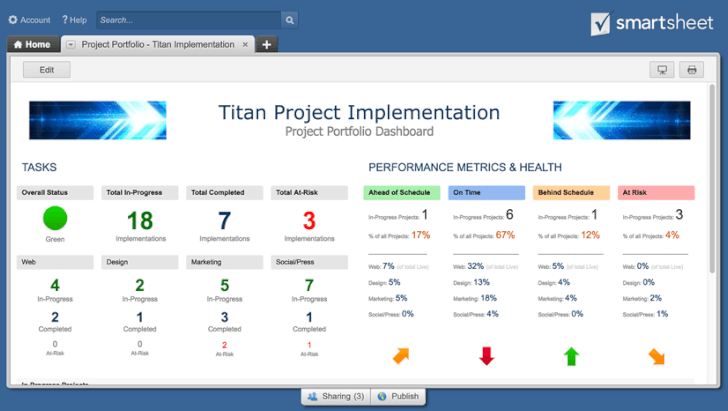The image size is (728, 411).
Task: Click the Edit button
Action: [x=46, y=70]
